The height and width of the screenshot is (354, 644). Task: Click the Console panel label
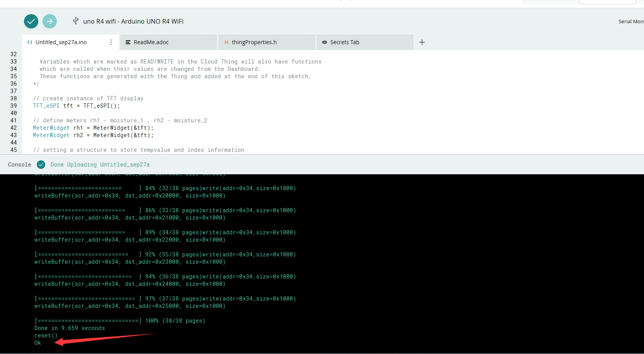pos(20,165)
